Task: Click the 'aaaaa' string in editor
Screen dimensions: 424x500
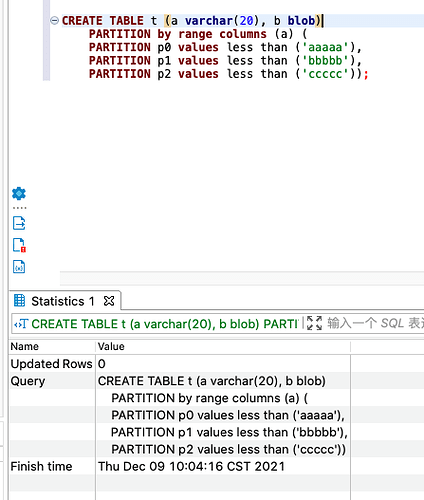Action: (x=325, y=47)
